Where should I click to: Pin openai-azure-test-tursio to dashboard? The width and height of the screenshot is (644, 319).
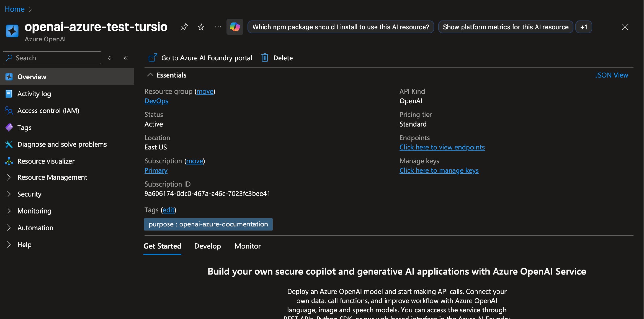184,27
